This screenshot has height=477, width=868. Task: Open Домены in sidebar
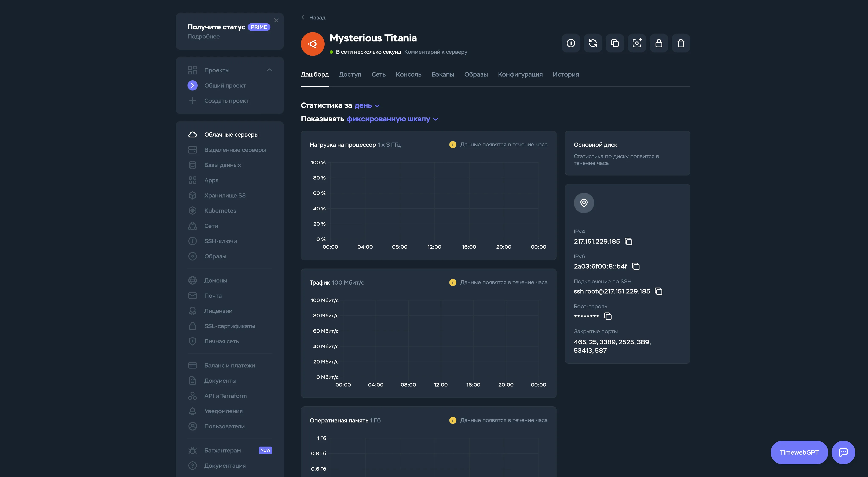pos(230,280)
